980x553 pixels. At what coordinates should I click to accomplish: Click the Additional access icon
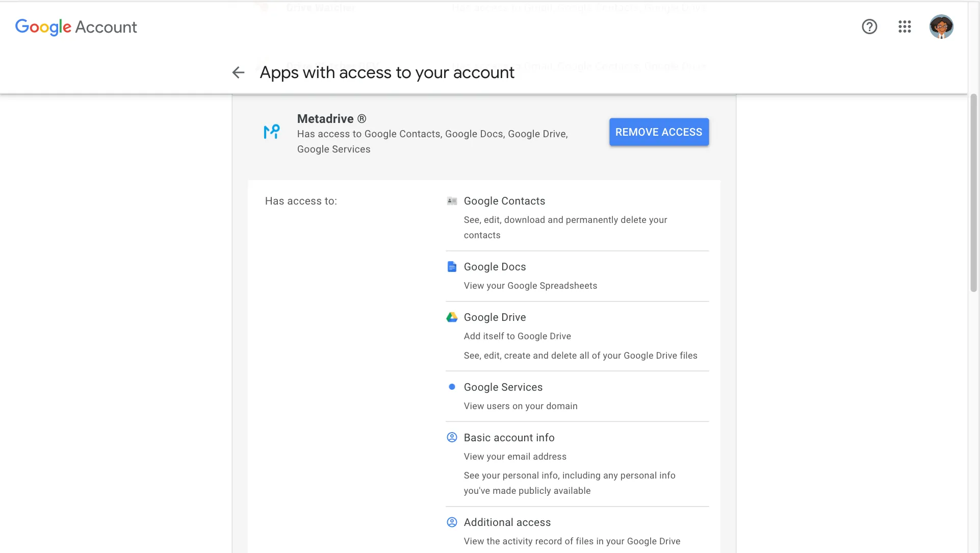452,522
